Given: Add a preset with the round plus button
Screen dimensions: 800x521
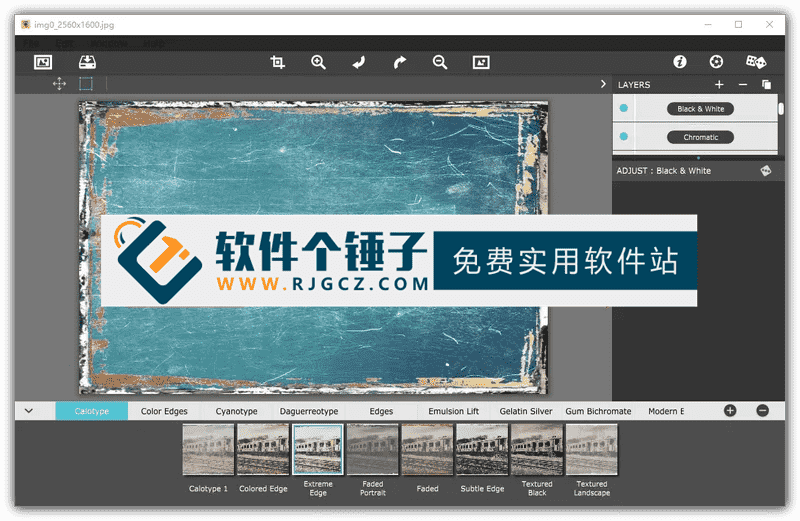Looking at the screenshot, I should 730,410.
